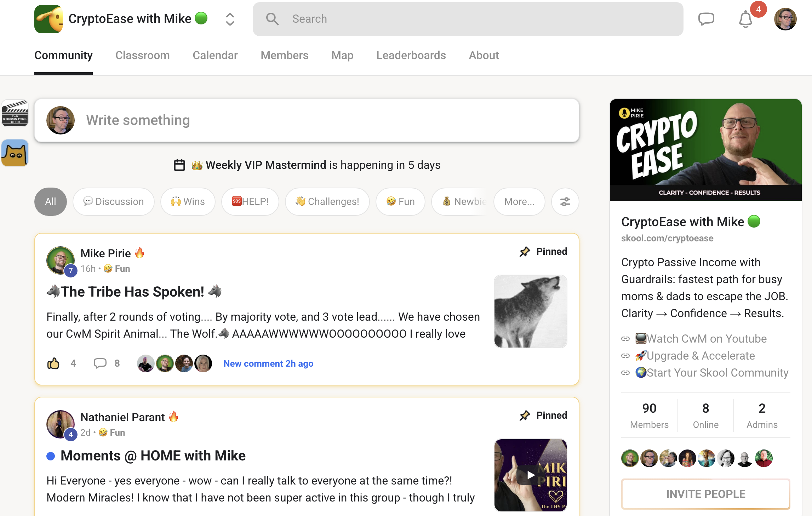The height and width of the screenshot is (516, 812).
Task: Go to the Leaderboards tab
Action: (411, 56)
